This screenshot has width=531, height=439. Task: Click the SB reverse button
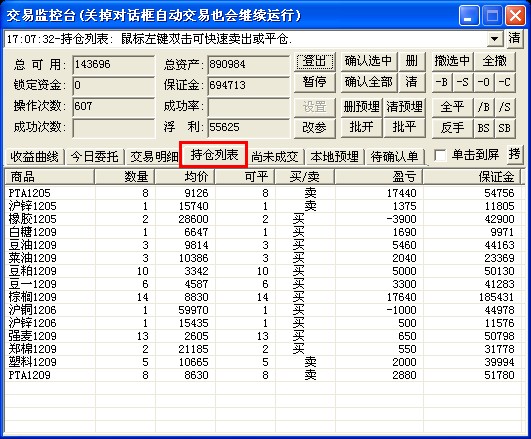click(504, 128)
